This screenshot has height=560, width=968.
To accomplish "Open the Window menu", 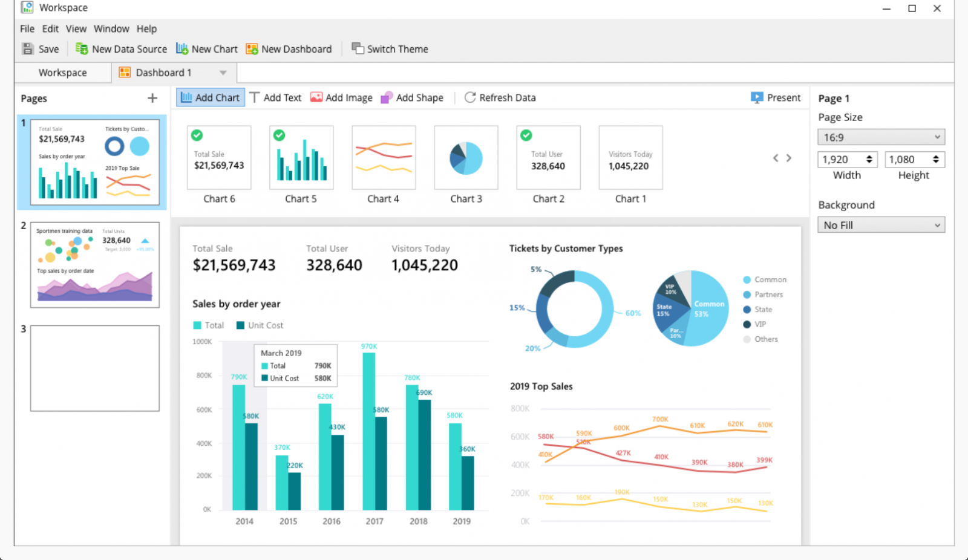I will pos(111,28).
